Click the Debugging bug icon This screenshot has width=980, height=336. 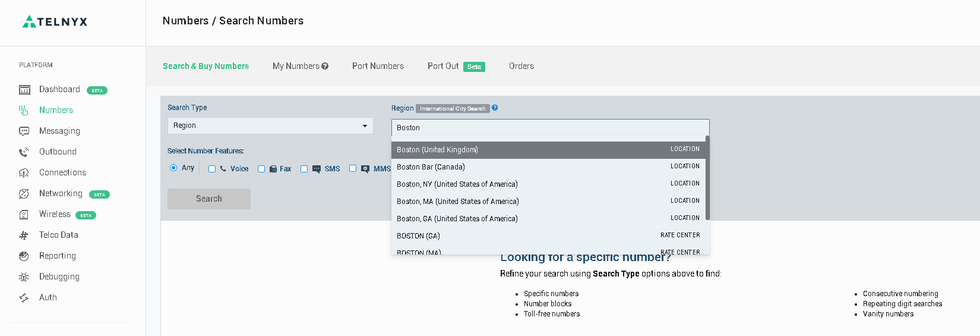24,277
